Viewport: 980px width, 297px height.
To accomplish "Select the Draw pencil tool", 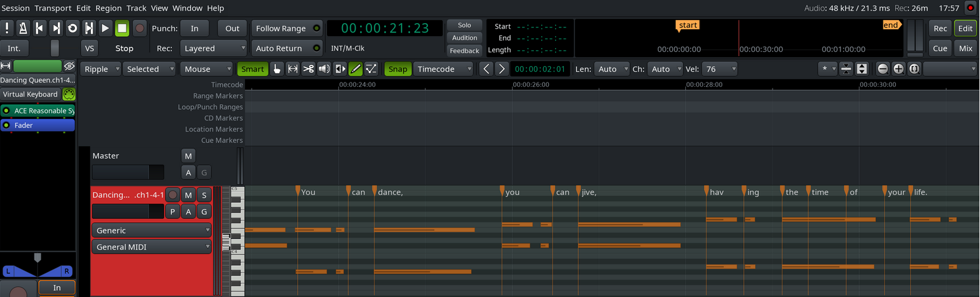I will pyautogui.click(x=356, y=69).
